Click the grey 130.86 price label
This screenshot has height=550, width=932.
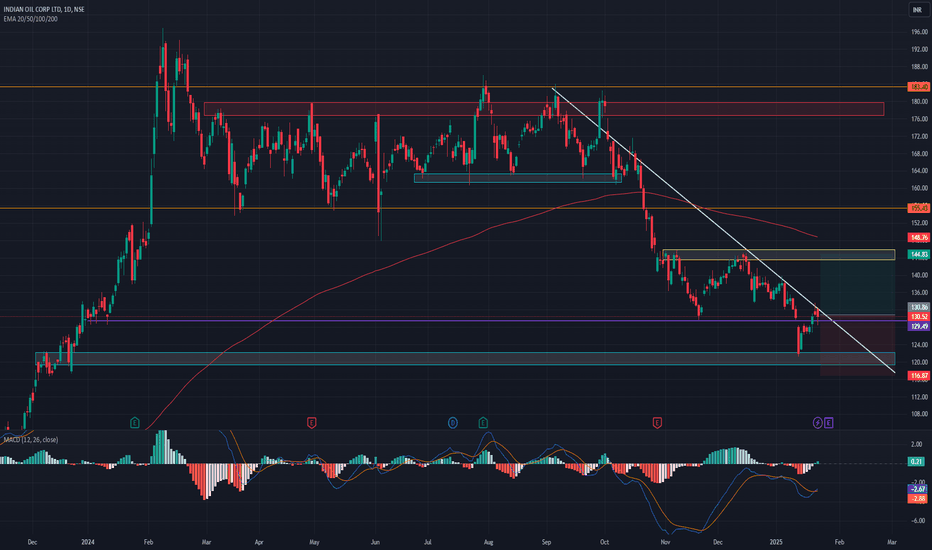click(918, 307)
